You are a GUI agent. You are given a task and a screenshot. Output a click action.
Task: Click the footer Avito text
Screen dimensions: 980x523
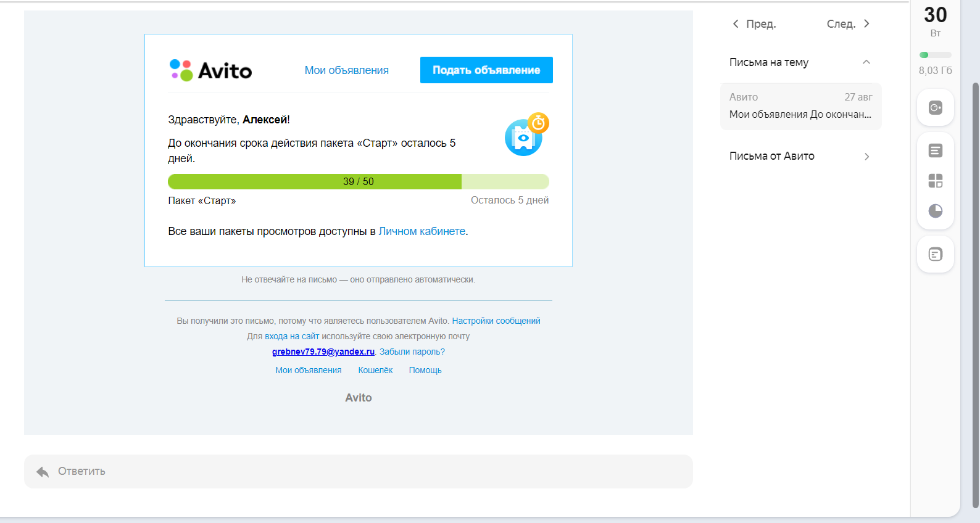(x=359, y=398)
